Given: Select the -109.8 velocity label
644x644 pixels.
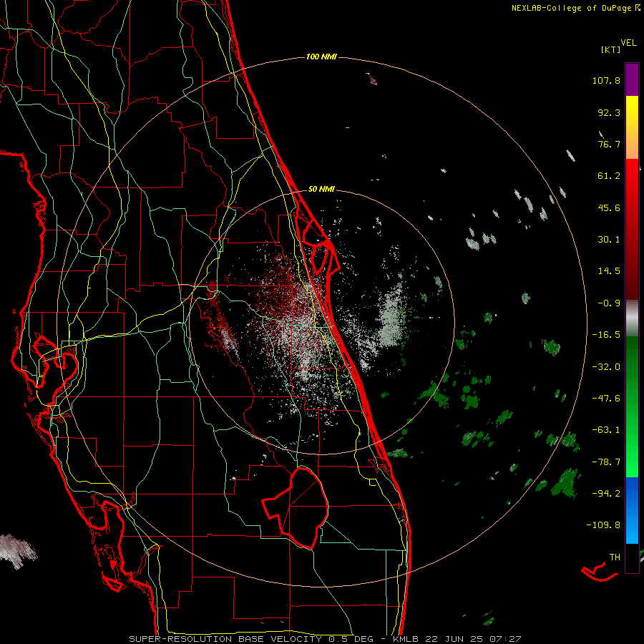Looking at the screenshot, I should tap(603, 525).
